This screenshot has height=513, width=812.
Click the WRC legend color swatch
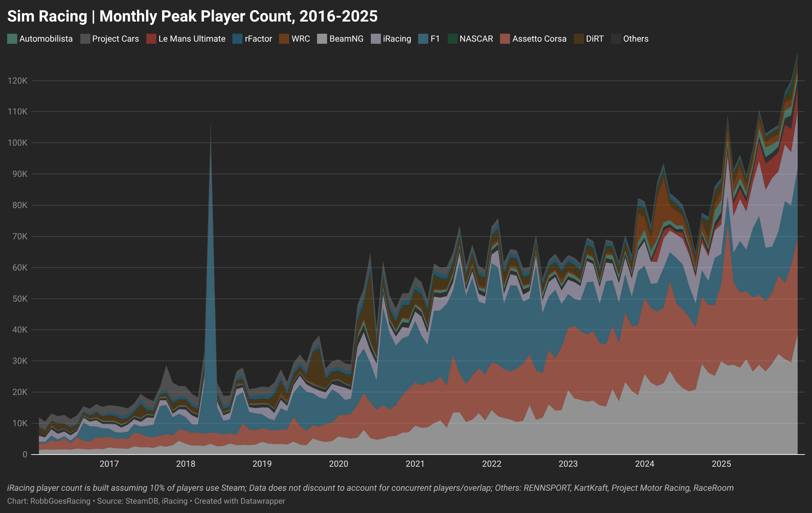(x=284, y=39)
